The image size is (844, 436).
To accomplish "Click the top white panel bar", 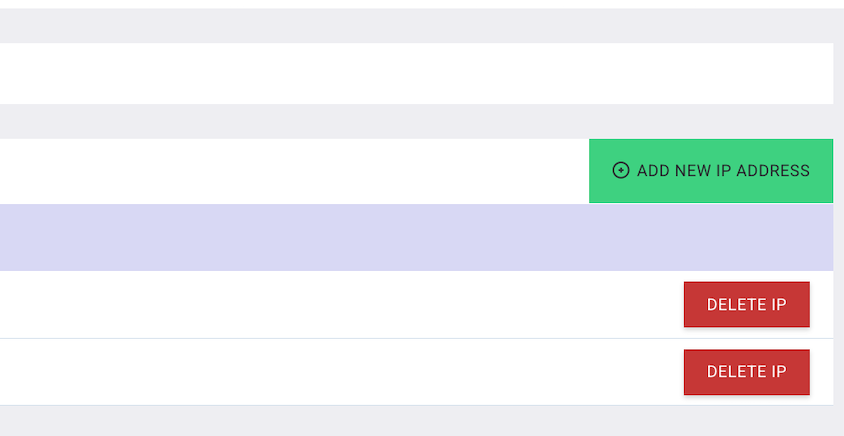I will pyautogui.click(x=400, y=73).
